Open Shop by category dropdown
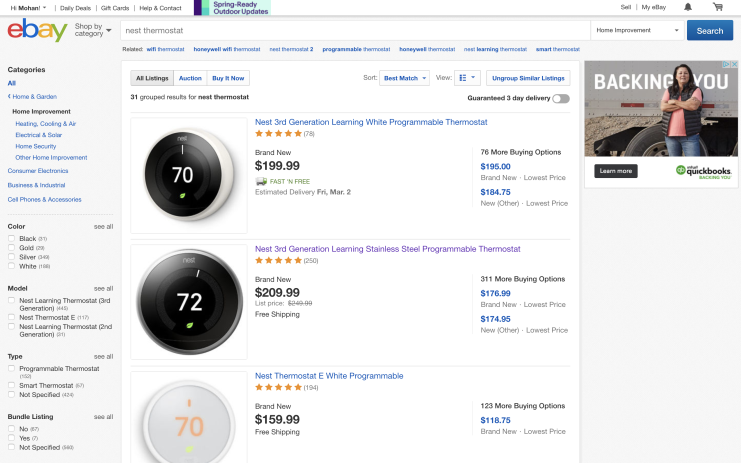The width and height of the screenshot is (741, 463). click(x=93, y=30)
